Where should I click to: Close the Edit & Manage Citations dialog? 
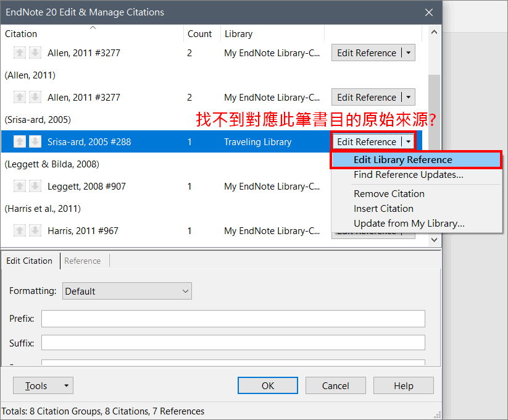pyautogui.click(x=429, y=12)
